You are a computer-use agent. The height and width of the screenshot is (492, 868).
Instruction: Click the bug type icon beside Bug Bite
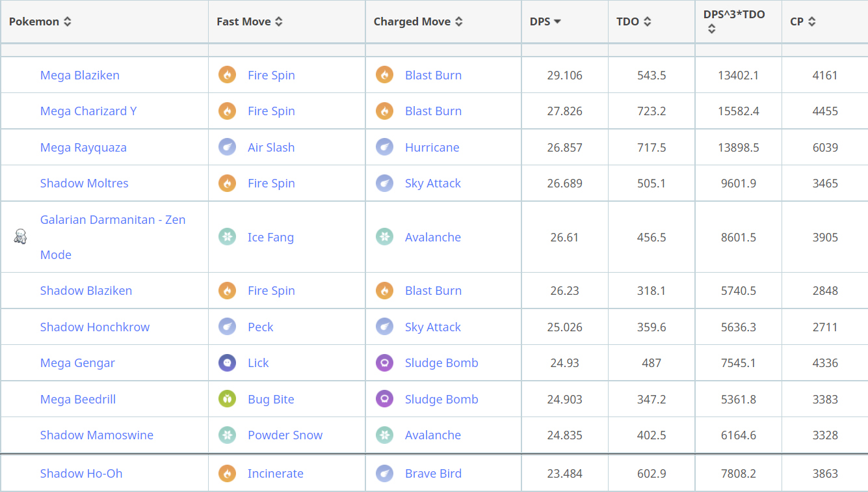(227, 399)
